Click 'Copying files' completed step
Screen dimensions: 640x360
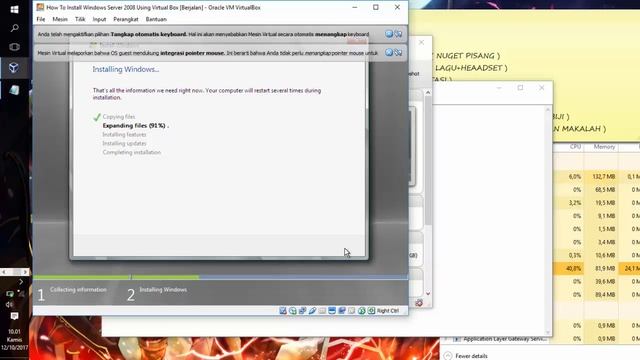coord(118,117)
